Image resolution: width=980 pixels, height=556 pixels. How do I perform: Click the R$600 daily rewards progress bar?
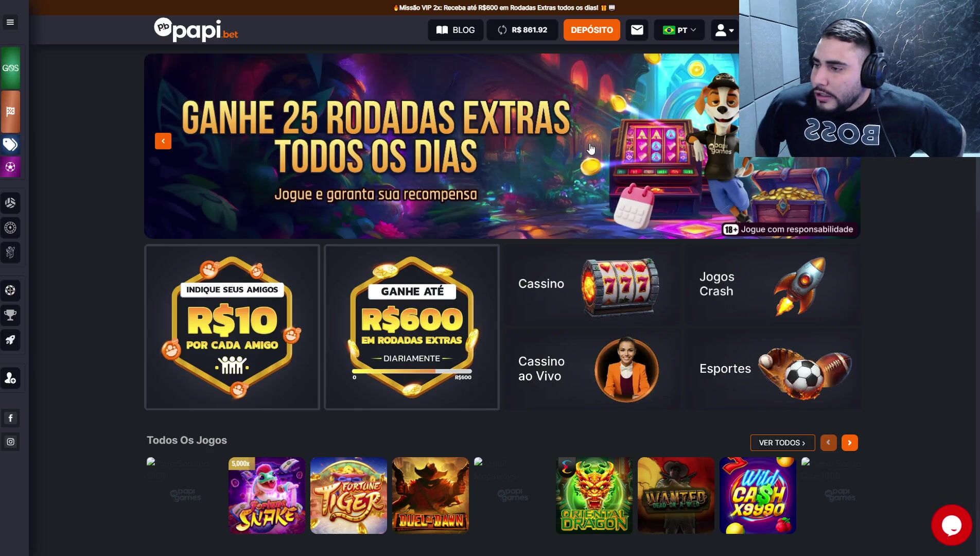[412, 371]
